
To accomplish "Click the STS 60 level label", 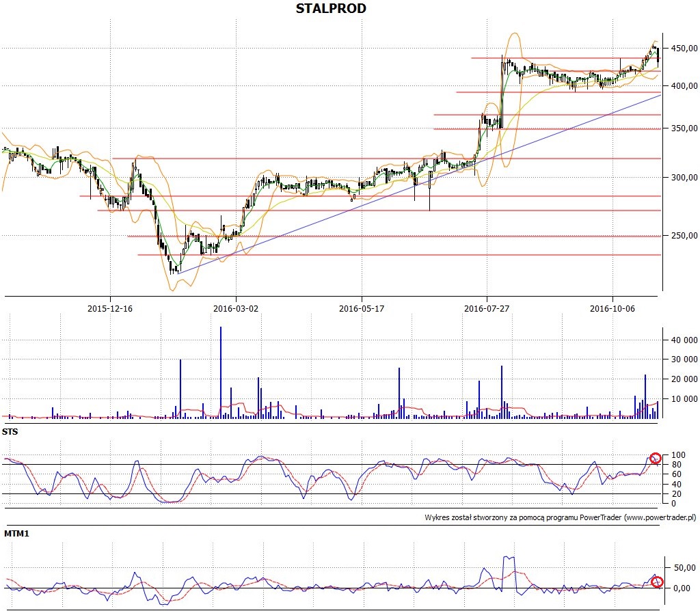I will pos(676,474).
